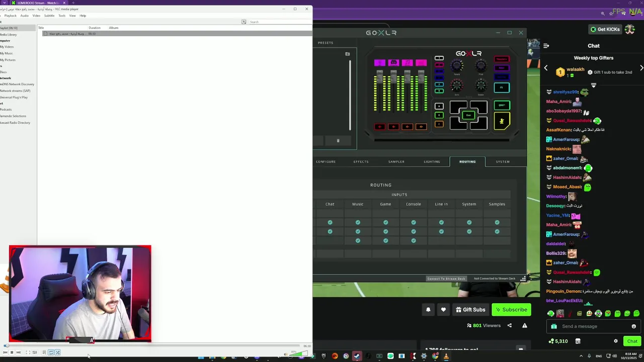Toggle VLC fullscreen button
The width and height of the screenshot is (644, 362).
tap(28, 352)
